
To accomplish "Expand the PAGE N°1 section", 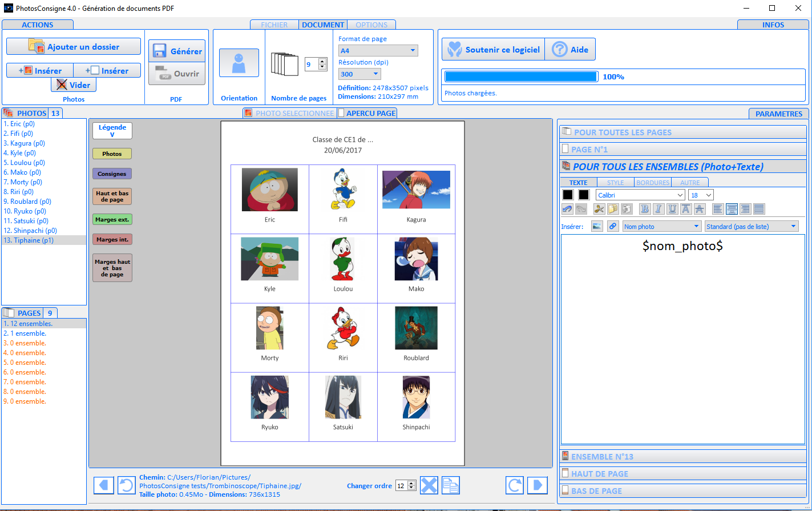I will [x=682, y=149].
